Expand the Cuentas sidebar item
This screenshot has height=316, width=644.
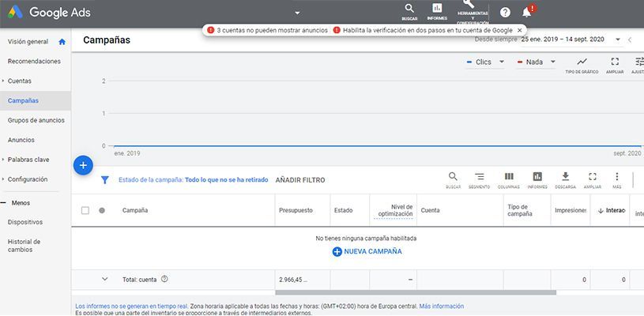coord(3,81)
